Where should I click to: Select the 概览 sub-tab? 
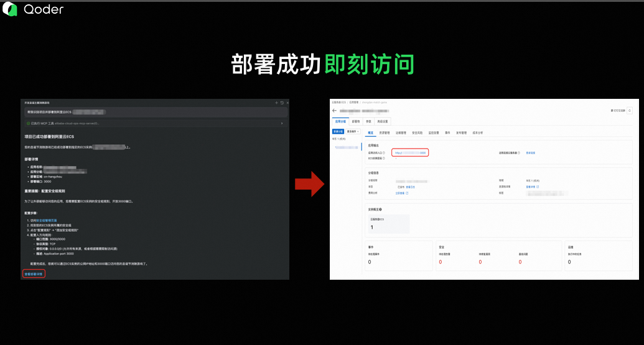click(370, 133)
